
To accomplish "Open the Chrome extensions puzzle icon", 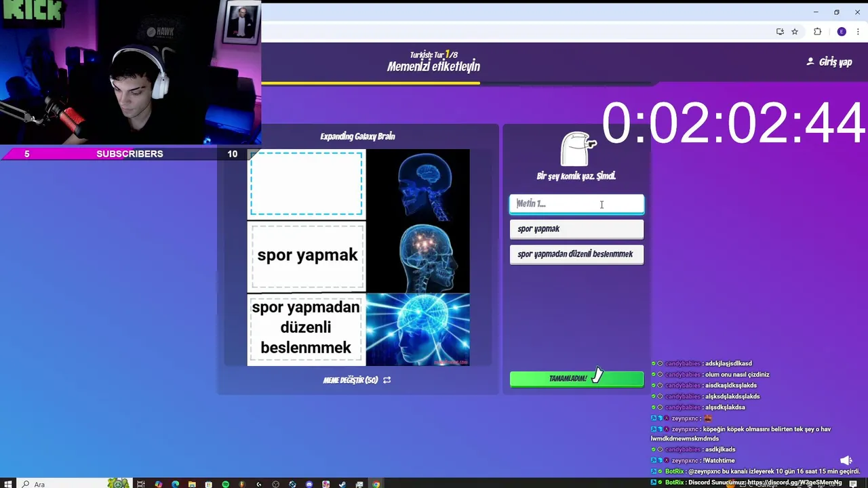I will [817, 31].
